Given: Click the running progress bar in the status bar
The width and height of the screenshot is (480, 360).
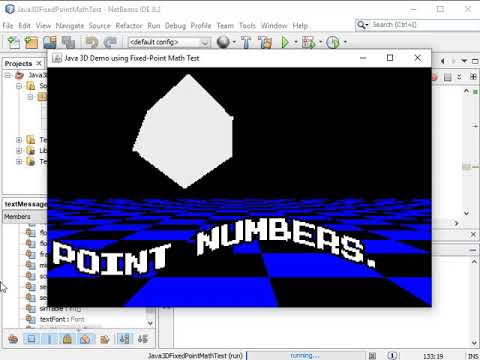Looking at the screenshot, I should coord(306,356).
